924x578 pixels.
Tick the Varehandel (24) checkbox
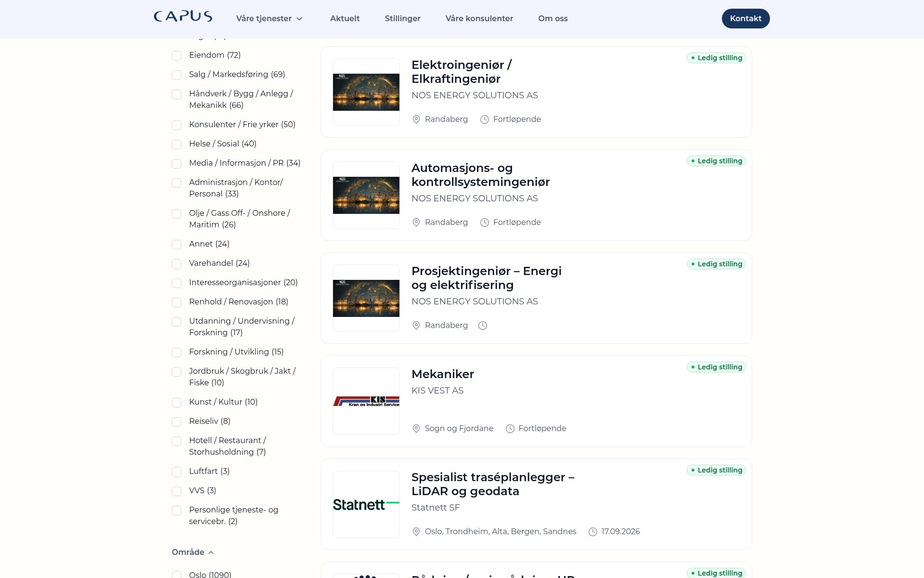177,264
